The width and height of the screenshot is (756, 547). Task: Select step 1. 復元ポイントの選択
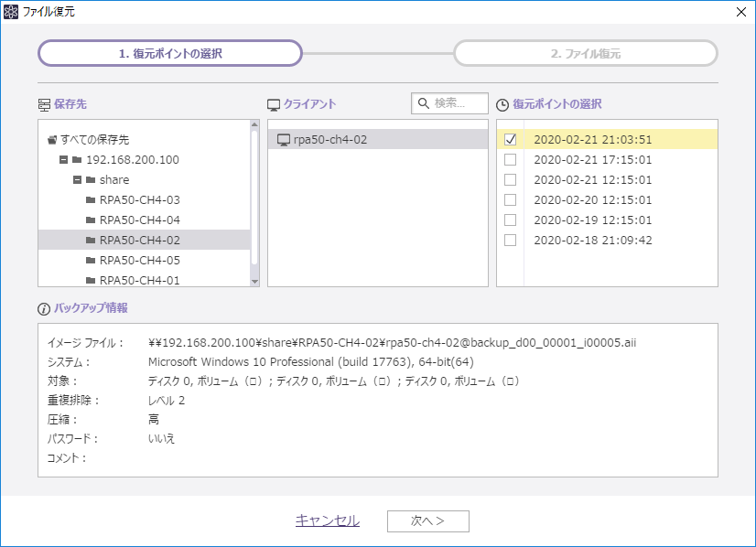[170, 54]
